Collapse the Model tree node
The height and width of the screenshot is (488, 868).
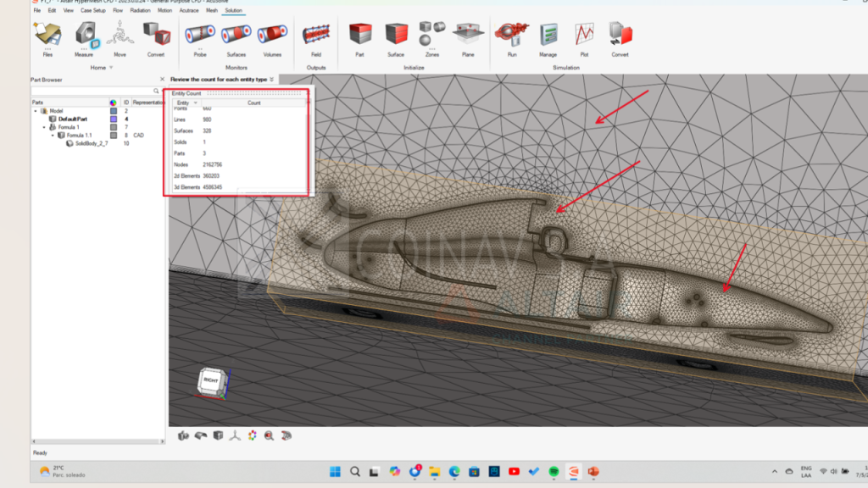pyautogui.click(x=36, y=111)
